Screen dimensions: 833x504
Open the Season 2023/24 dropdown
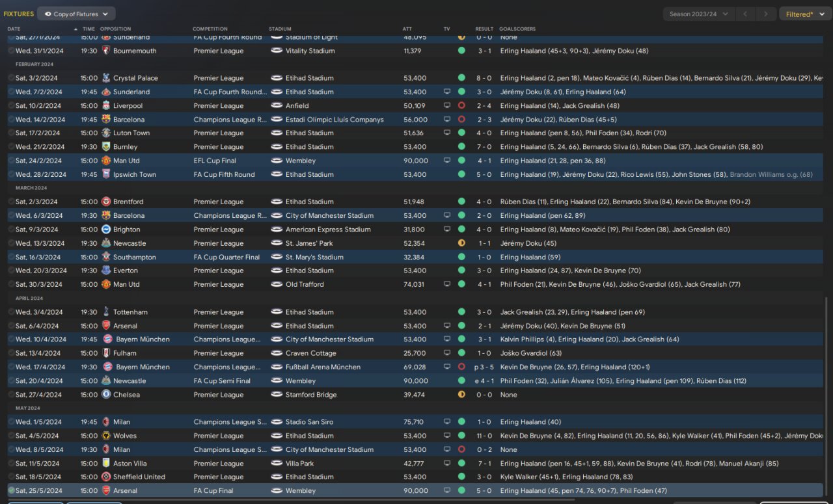point(699,14)
